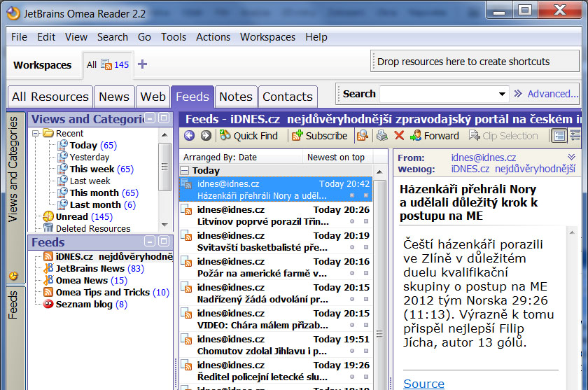Click the Unread view globe icon
This screenshot has height=390, width=588.
(x=48, y=216)
